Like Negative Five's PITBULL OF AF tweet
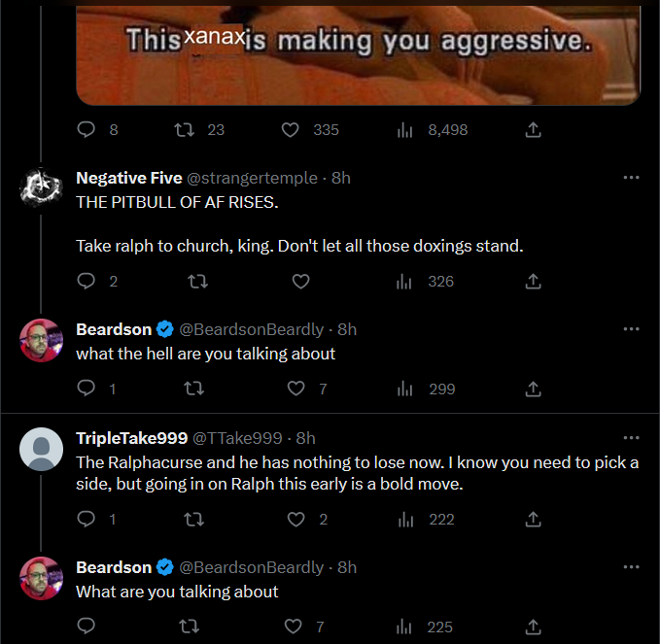Image resolution: width=660 pixels, height=644 pixels. click(300, 282)
